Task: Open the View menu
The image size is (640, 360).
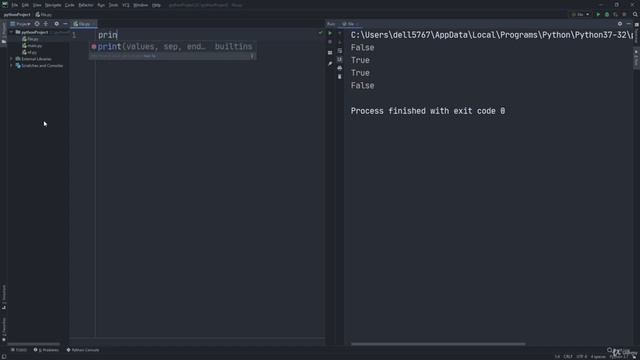Action: point(37,5)
